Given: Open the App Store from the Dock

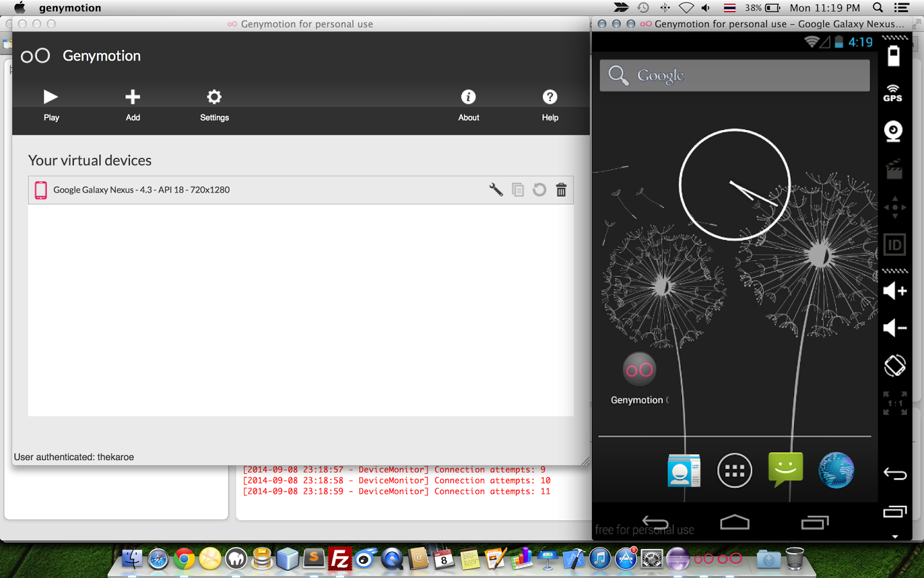Looking at the screenshot, I should click(x=626, y=559).
